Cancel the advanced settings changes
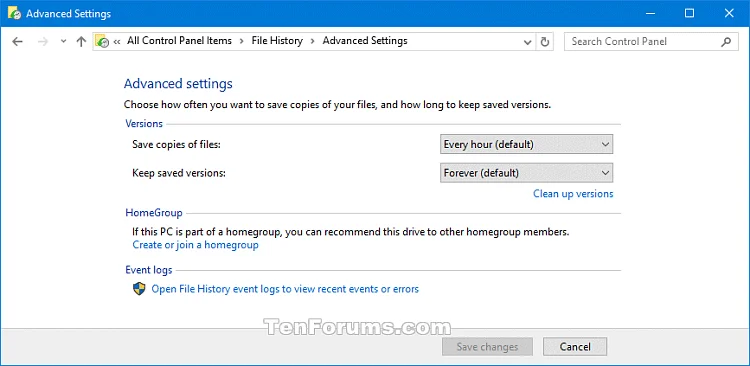 pyautogui.click(x=575, y=347)
